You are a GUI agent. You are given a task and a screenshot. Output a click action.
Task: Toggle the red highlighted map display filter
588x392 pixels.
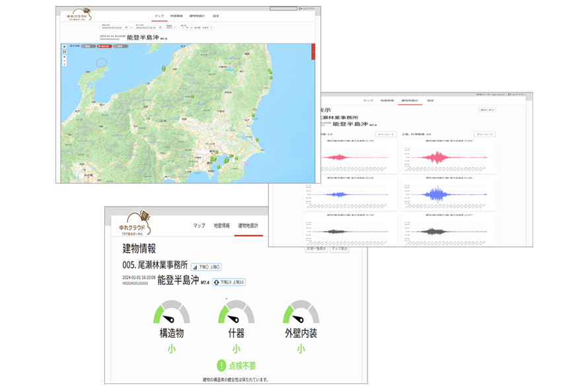point(104,47)
